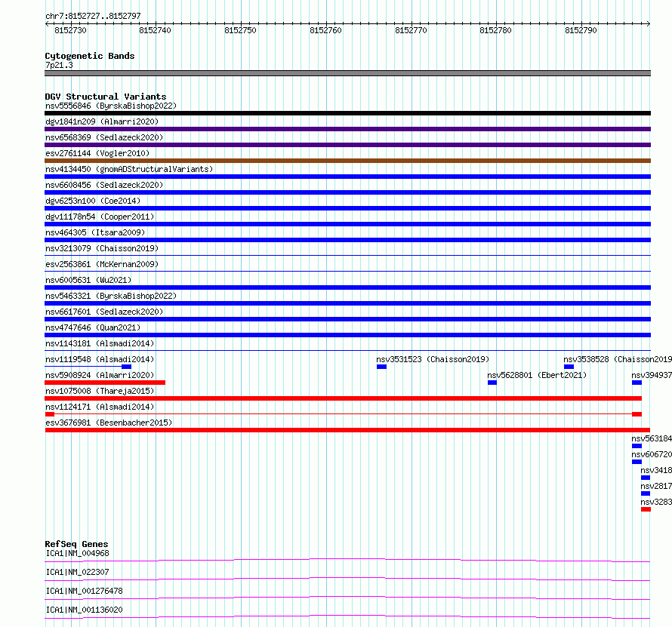672x627 pixels.
Task: Click the RefSeq Genes track title
Action: coord(76,544)
